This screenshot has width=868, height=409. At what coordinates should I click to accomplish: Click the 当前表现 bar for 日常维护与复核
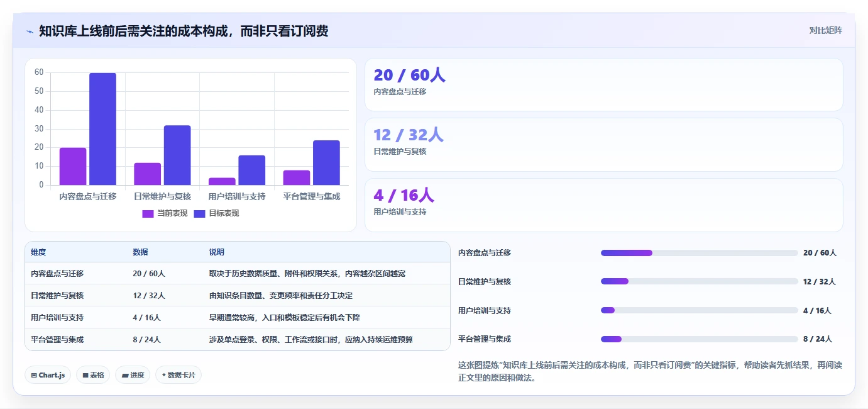coord(147,174)
